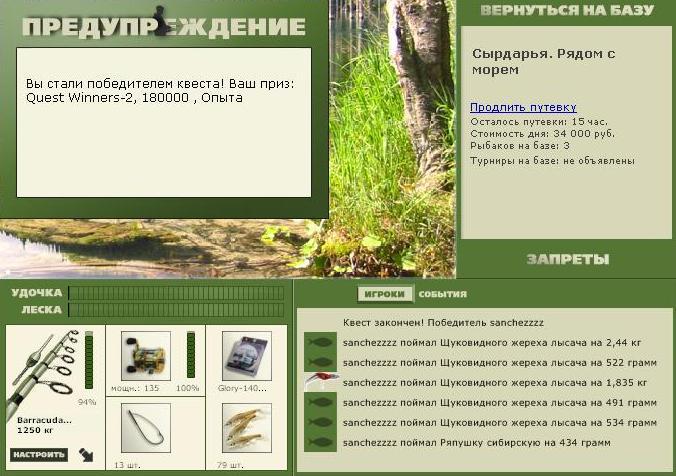Image resolution: width=676 pixels, height=476 pixels.
Task: Click the Glory-140... line label
Action: click(x=242, y=388)
